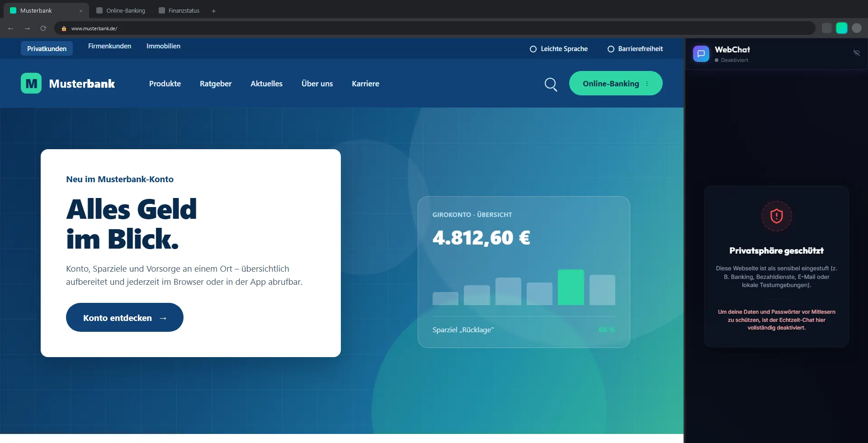Switch to the Finanzstatus browser tab
Screen dimensions: 868x443
click(179, 11)
